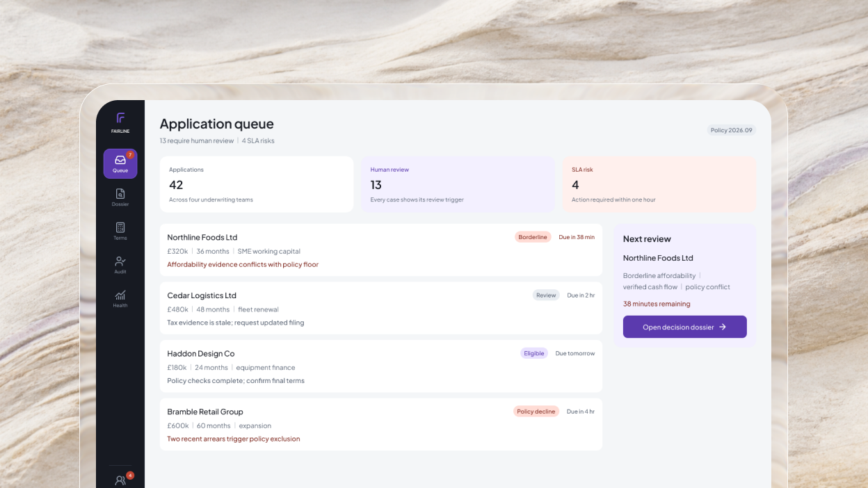Image resolution: width=868 pixels, height=488 pixels.
Task: Click the Fairline logo in sidebar
Action: [x=120, y=122]
